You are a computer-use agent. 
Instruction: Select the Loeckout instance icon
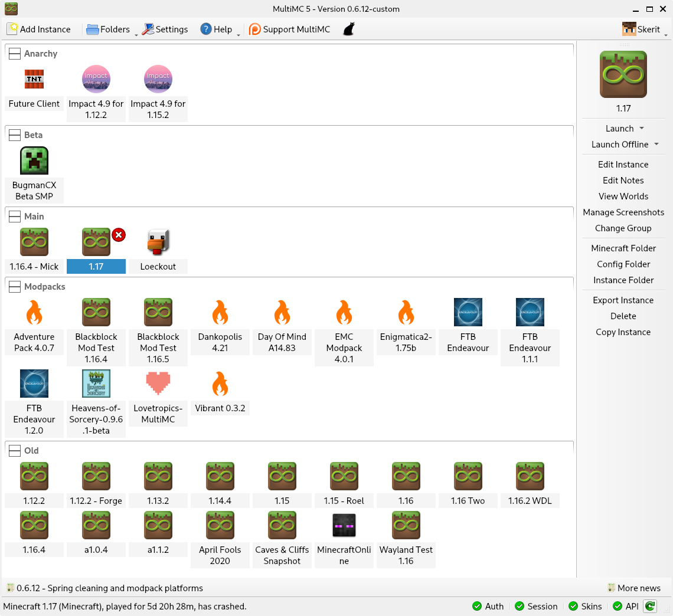(158, 242)
